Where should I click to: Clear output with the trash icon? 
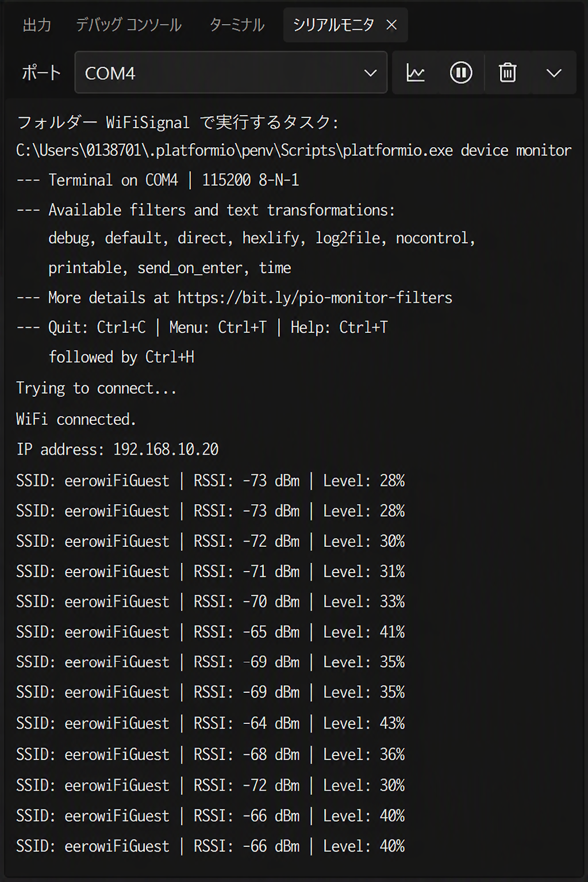(x=508, y=73)
